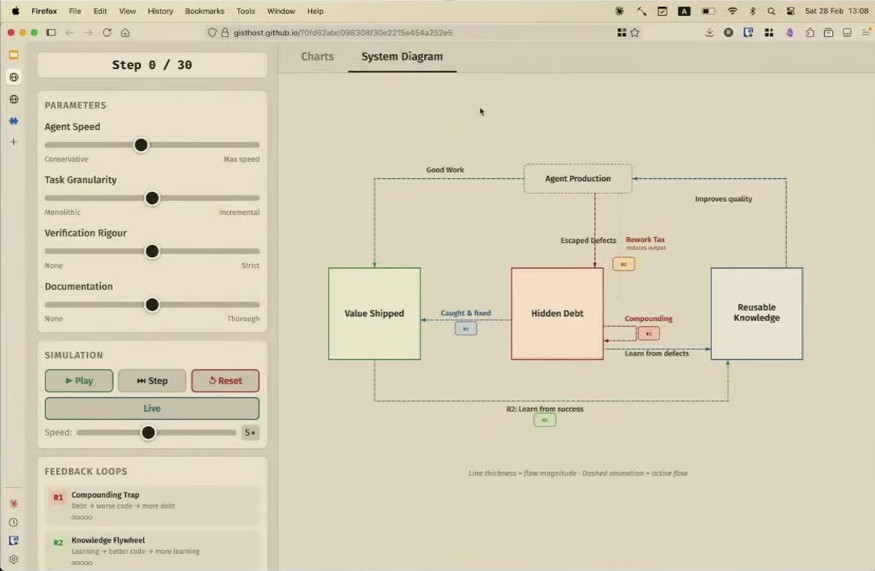Reload the current page
Image resolution: width=875 pixels, height=571 pixels.
coord(107,32)
